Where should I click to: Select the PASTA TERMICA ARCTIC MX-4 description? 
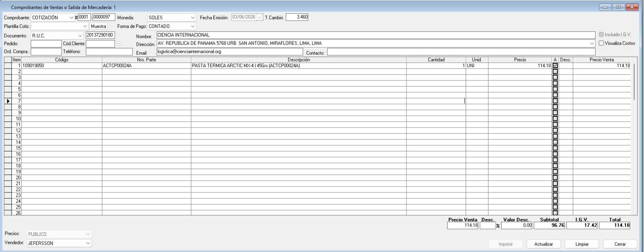(x=299, y=66)
